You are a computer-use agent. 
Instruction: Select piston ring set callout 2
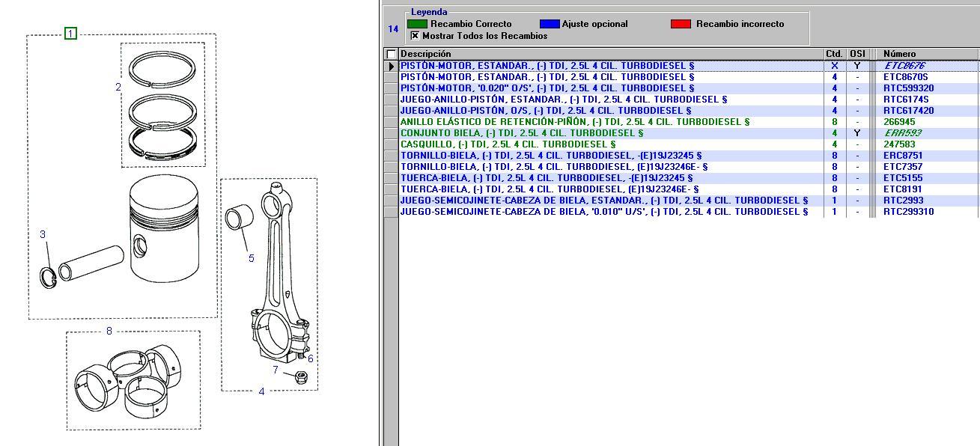(118, 87)
